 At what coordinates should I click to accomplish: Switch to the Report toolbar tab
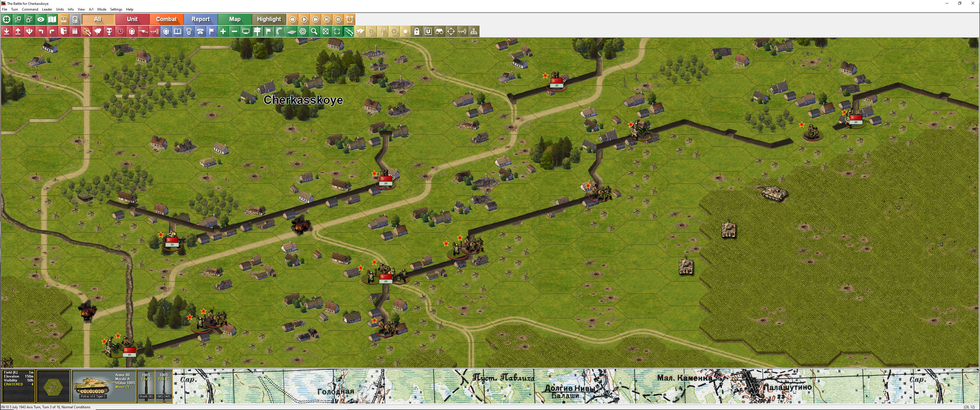(201, 19)
